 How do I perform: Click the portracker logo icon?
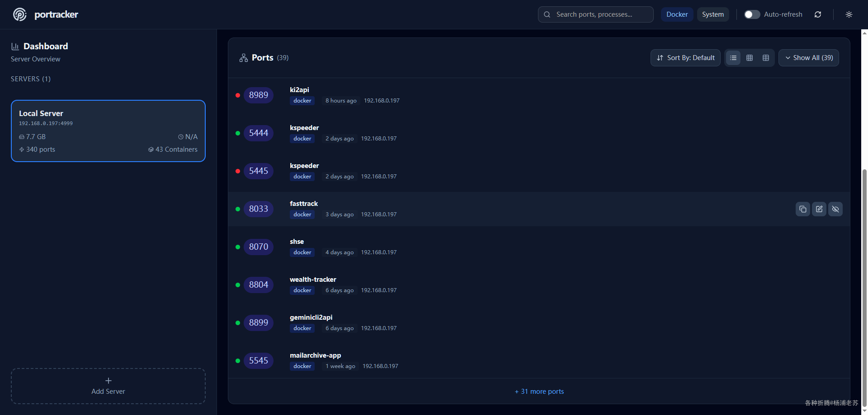20,14
